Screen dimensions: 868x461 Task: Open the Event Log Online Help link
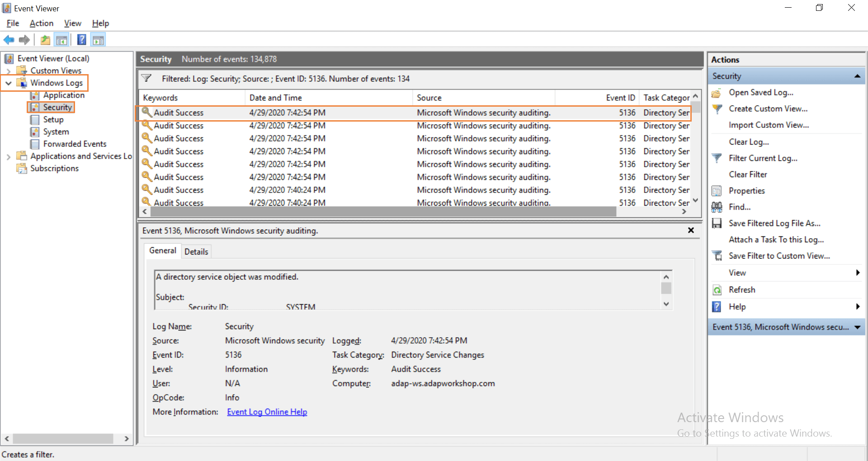[267, 412]
